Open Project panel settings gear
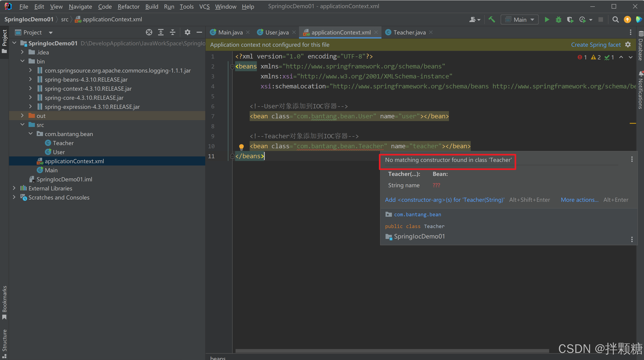 coord(187,32)
